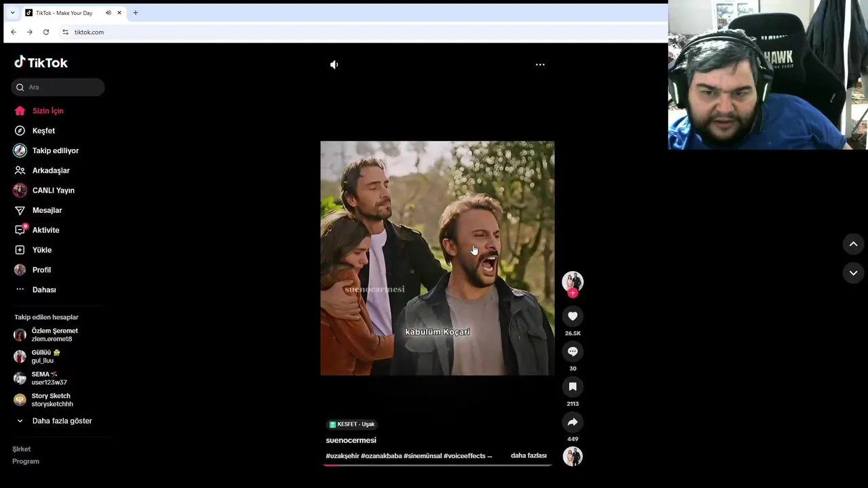
Task: Mute the video with speaker icon
Action: pyautogui.click(x=334, y=64)
